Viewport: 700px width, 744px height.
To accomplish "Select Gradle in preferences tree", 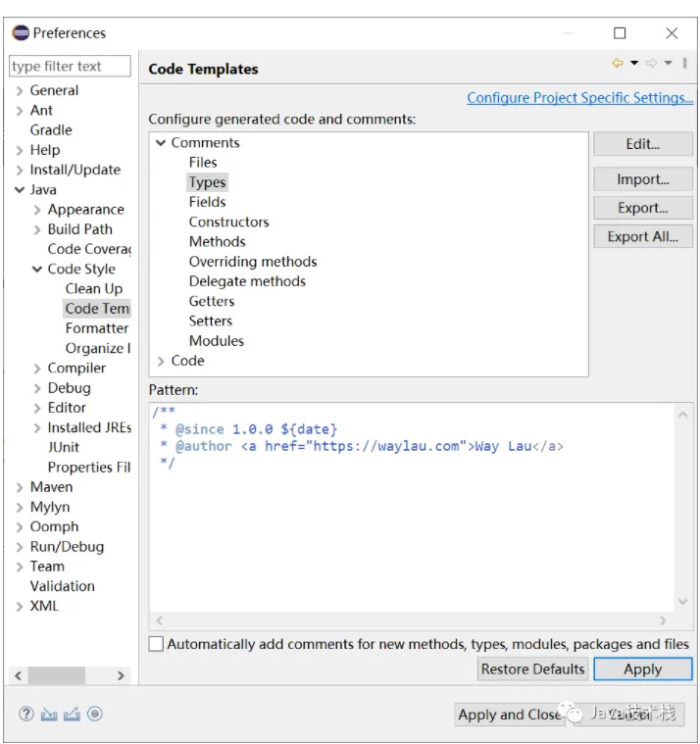I will (51, 130).
